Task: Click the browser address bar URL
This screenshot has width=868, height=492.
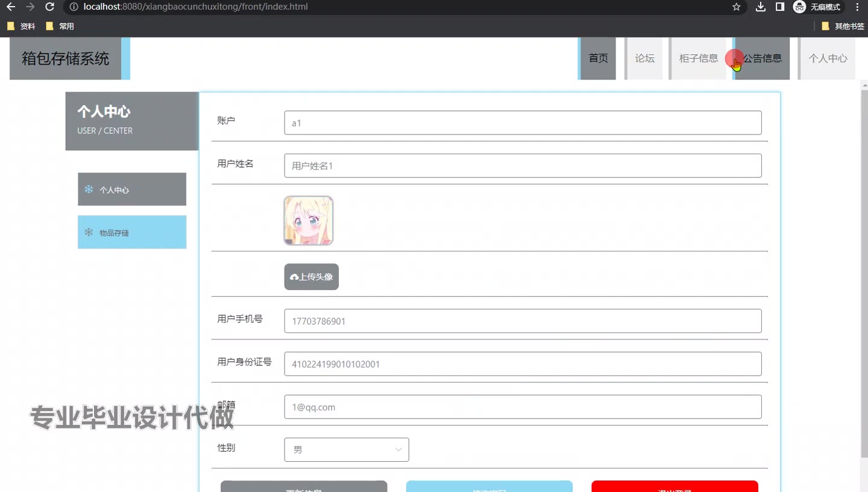Action: (196, 7)
